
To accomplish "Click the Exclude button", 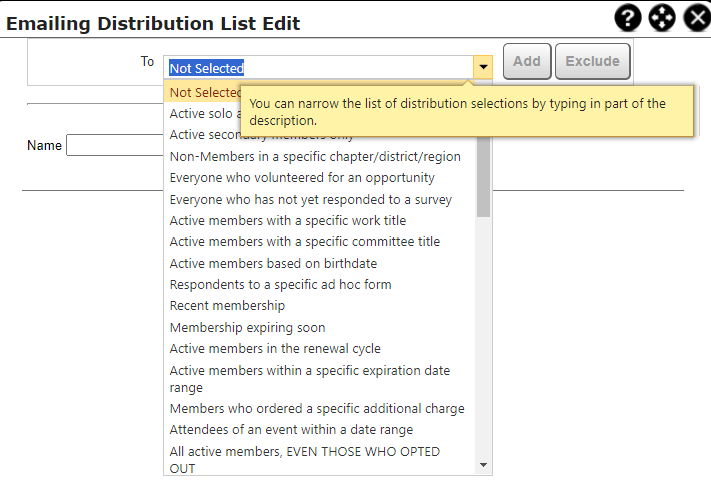I will click(592, 61).
